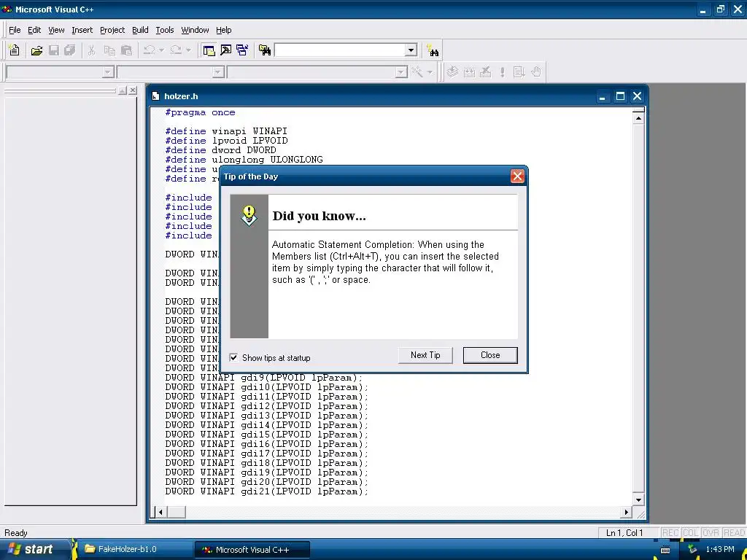The height and width of the screenshot is (560, 747).
Task: Open the Edit menu
Action: point(34,30)
